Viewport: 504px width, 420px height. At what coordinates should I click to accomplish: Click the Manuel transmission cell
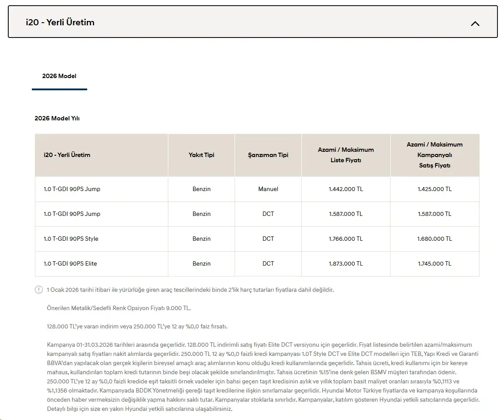click(x=268, y=189)
